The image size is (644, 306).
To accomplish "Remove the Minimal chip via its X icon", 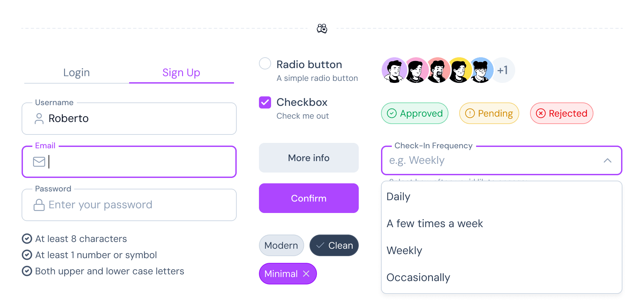I will 306,274.
